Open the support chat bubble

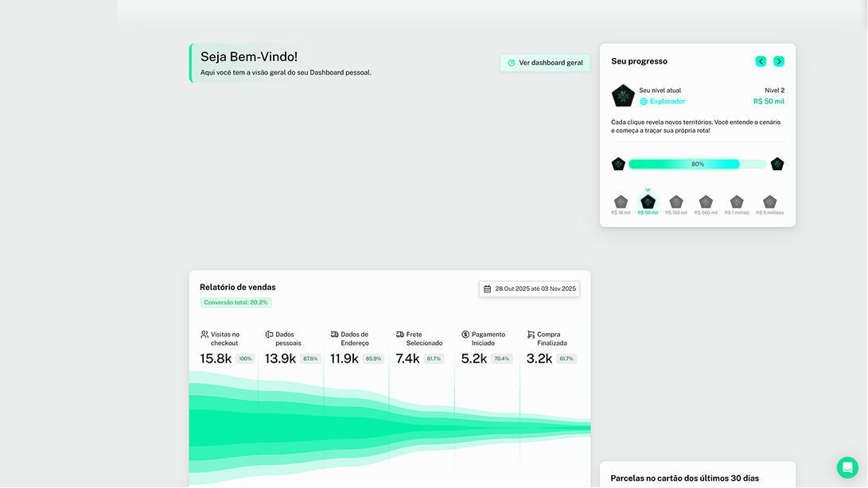(847, 468)
